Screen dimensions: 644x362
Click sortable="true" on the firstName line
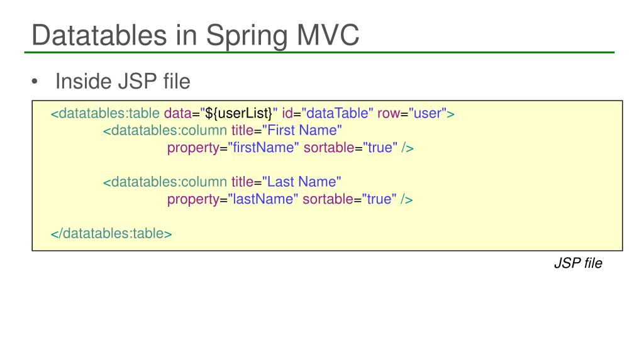click(350, 148)
